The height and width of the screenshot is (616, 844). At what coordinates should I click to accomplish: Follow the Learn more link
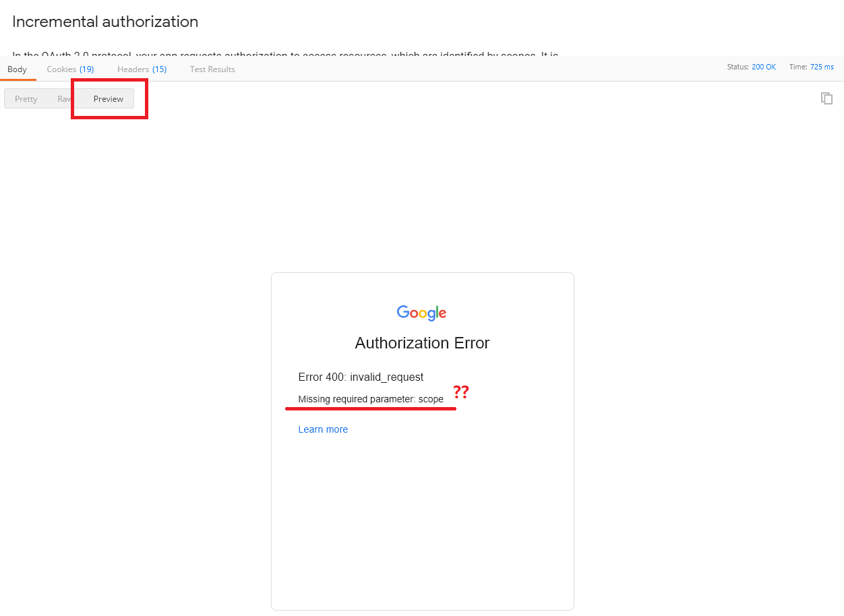(323, 429)
